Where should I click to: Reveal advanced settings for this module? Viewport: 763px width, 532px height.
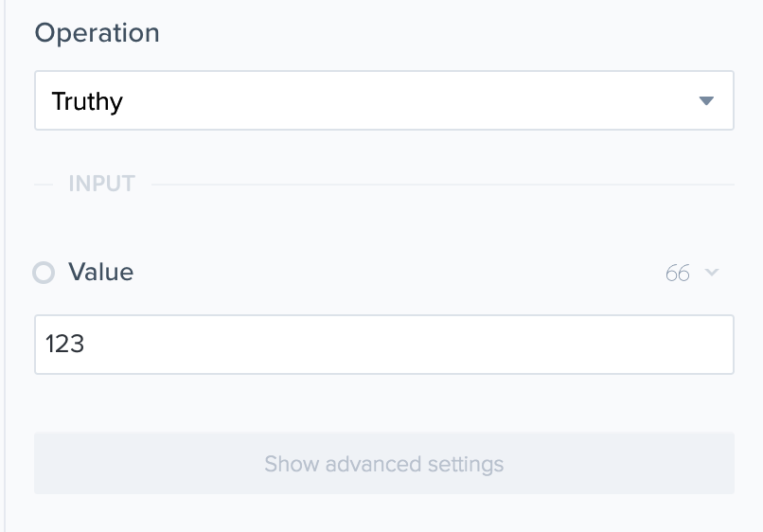tap(383, 464)
